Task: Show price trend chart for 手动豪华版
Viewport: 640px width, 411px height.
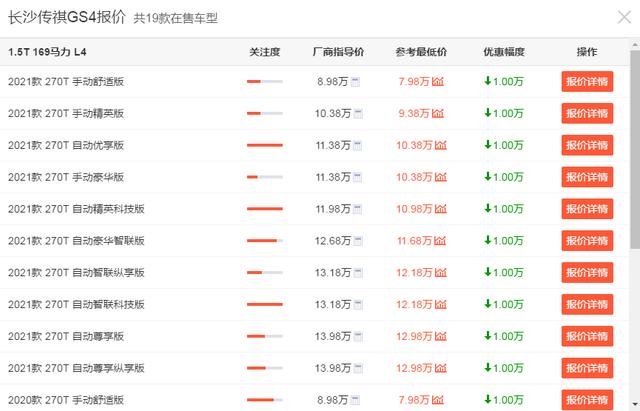Action: [x=441, y=177]
